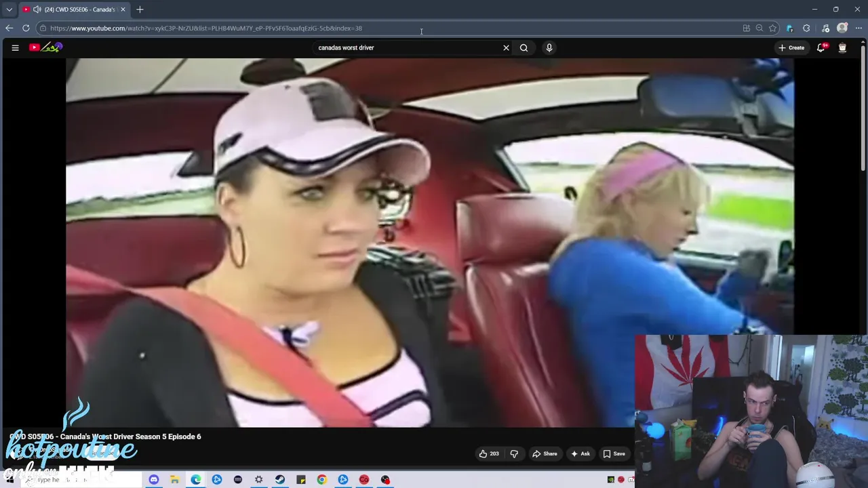Open YouTube account avatar menu

click(x=842, y=47)
